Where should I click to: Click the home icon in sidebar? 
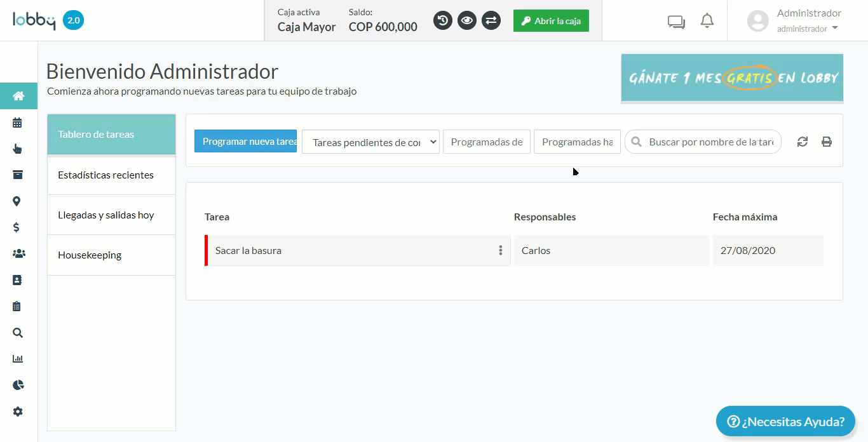(18, 96)
